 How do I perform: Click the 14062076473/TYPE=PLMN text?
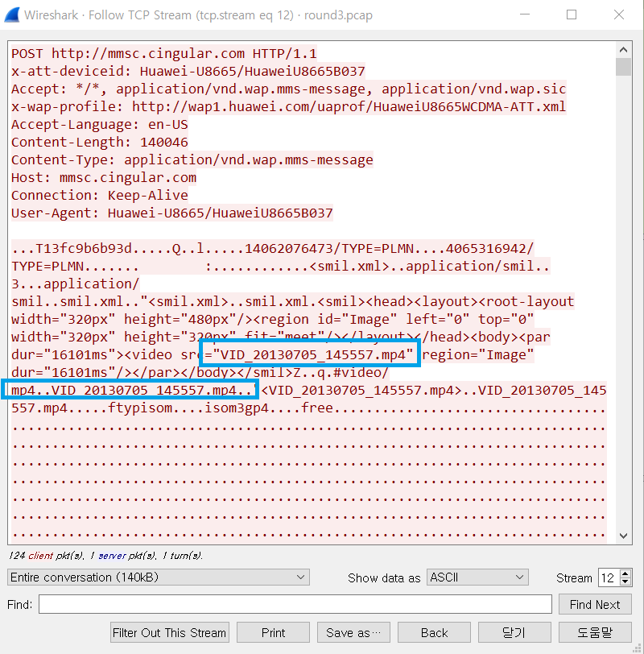point(329,249)
